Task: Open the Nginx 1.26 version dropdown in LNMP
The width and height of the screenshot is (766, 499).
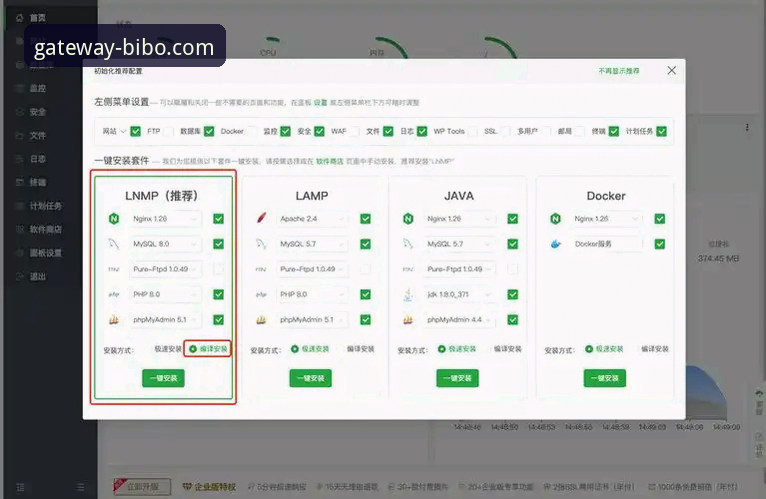Action: pos(166,218)
